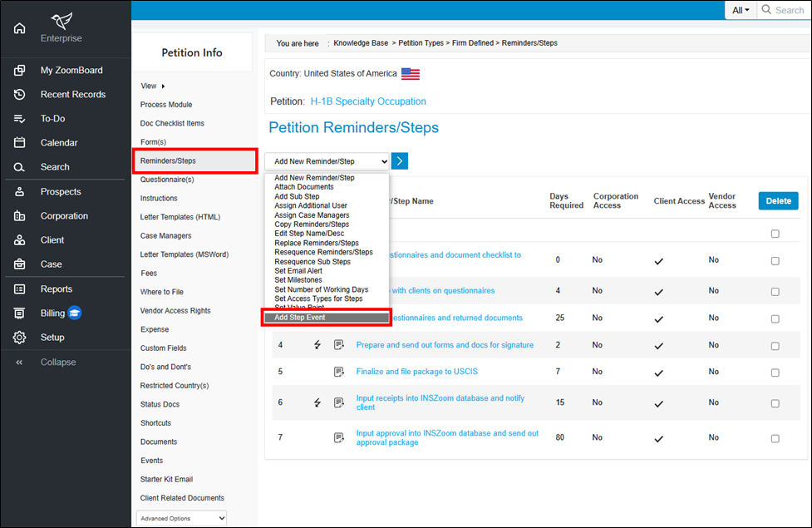This screenshot has height=528, width=812.
Task: Click the lightning bolt icon on step 4
Action: click(x=317, y=345)
